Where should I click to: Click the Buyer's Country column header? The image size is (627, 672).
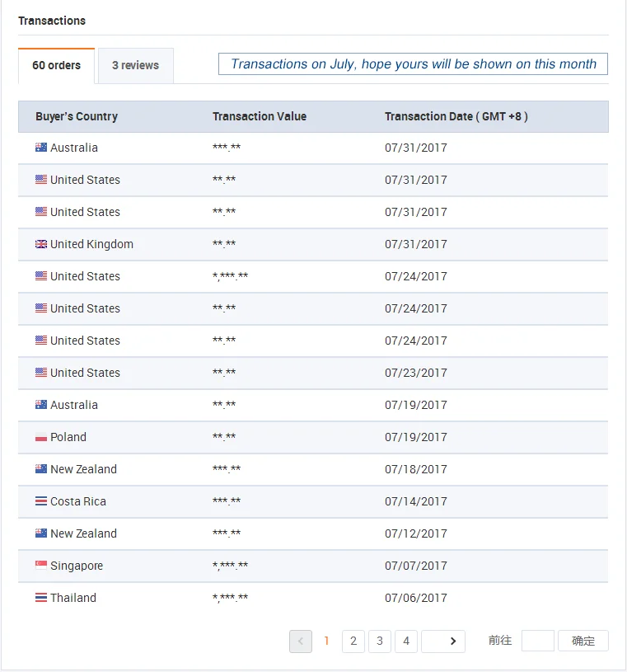coord(77,116)
